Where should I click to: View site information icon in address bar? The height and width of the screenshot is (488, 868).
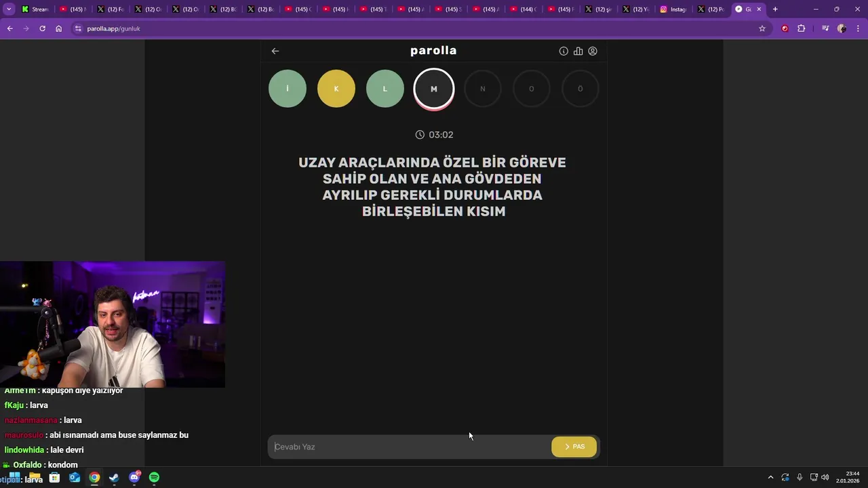[x=78, y=28]
